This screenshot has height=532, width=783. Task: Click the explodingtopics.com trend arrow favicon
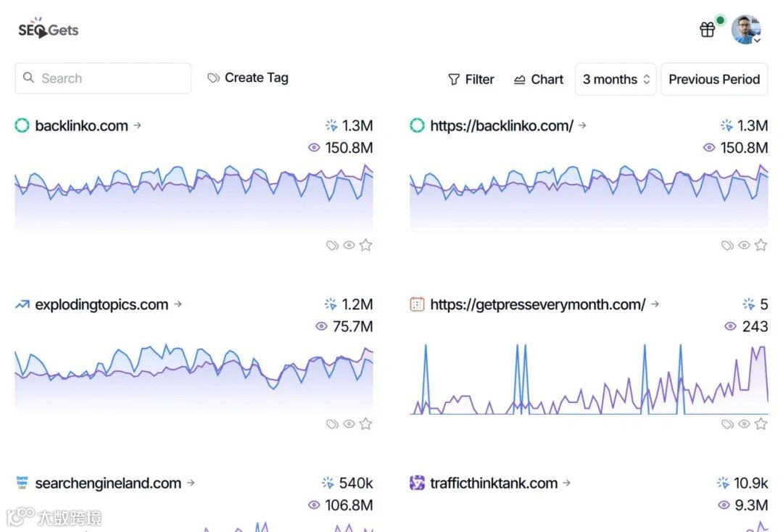point(22,304)
